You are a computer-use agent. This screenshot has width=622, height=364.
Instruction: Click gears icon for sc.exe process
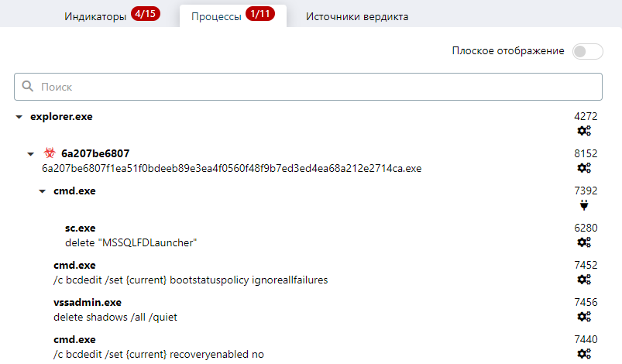click(x=584, y=242)
